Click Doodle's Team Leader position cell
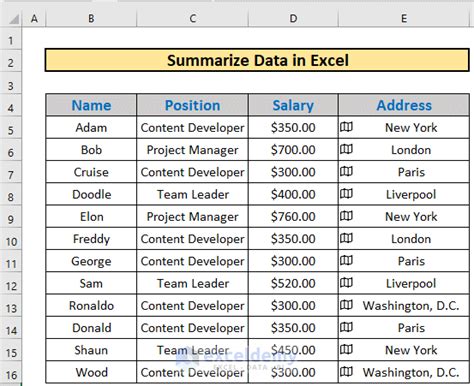Screen dimensions: 474x386 pyautogui.click(x=192, y=194)
